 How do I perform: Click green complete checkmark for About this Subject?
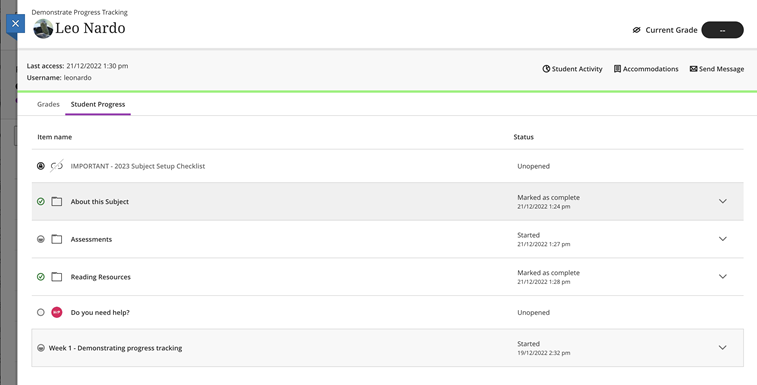(41, 201)
